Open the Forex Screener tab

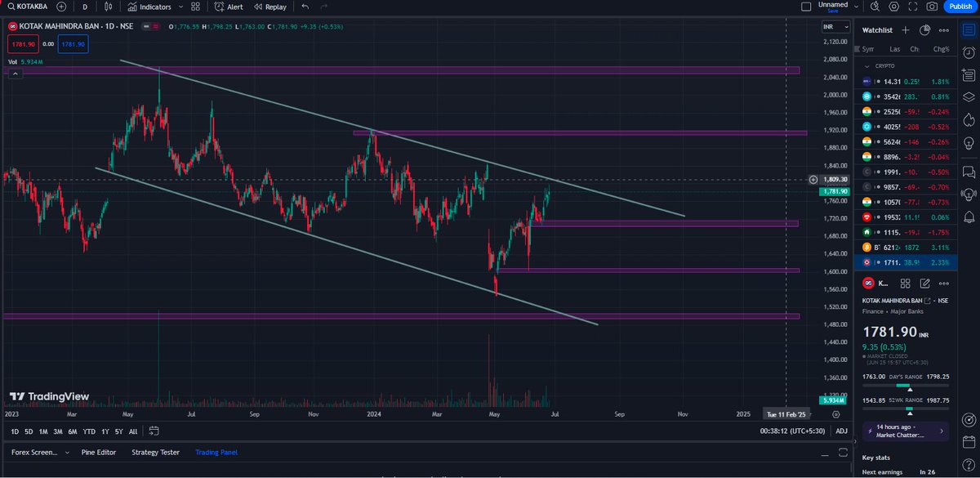pos(34,452)
